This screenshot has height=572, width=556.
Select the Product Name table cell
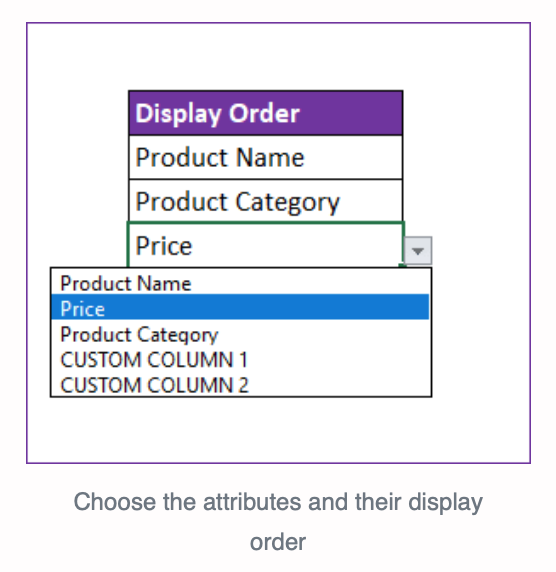[266, 157]
